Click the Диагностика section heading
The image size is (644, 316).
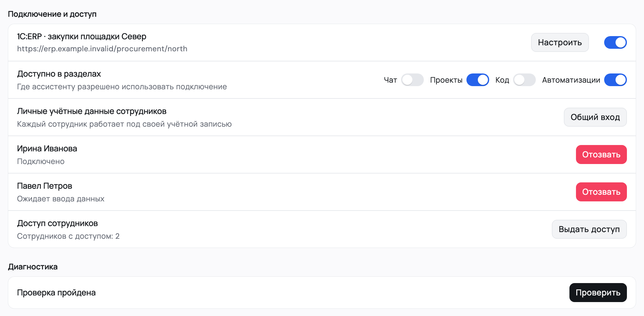(x=33, y=267)
